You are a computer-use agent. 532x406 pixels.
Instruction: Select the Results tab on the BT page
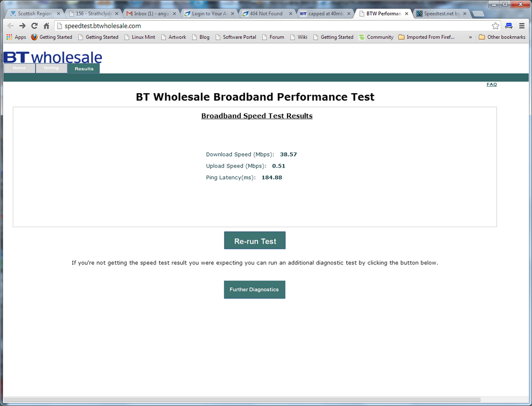click(83, 69)
